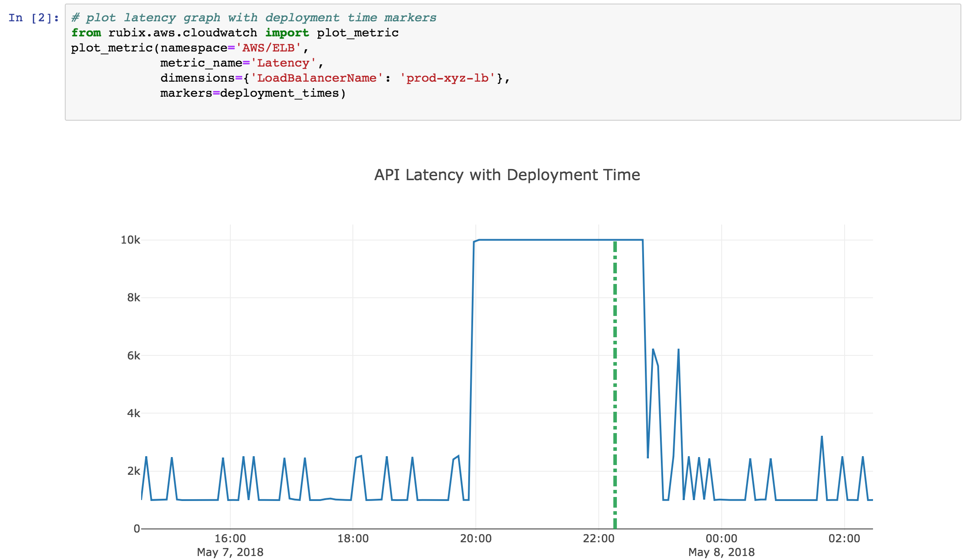The width and height of the screenshot is (964, 560).
Task: Click the green dashed deployment time marker
Action: 615,382
